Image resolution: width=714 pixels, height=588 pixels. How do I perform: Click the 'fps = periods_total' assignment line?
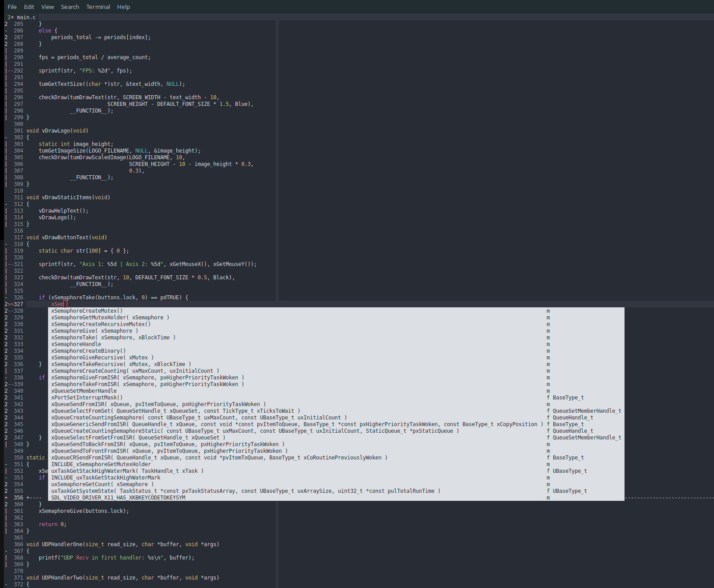click(x=95, y=57)
